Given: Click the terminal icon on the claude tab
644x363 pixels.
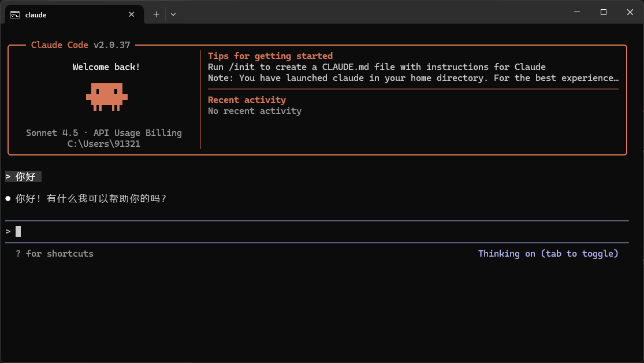Looking at the screenshot, I should tap(15, 15).
